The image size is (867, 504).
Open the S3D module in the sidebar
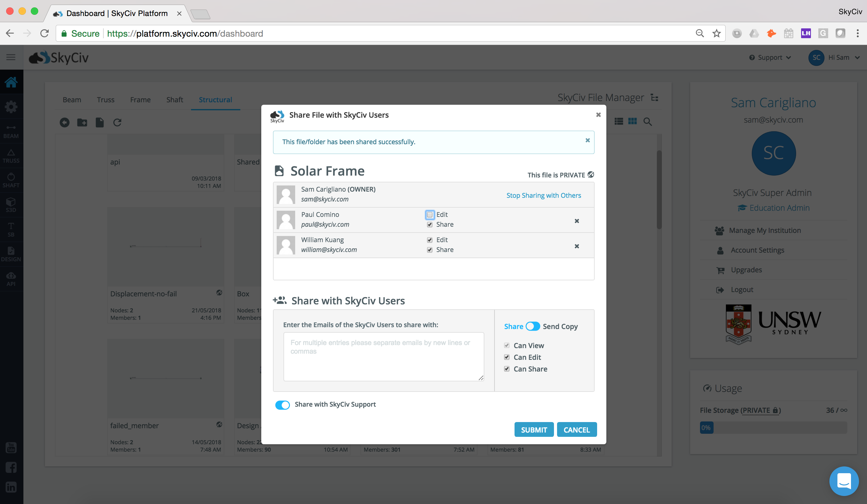click(11, 205)
